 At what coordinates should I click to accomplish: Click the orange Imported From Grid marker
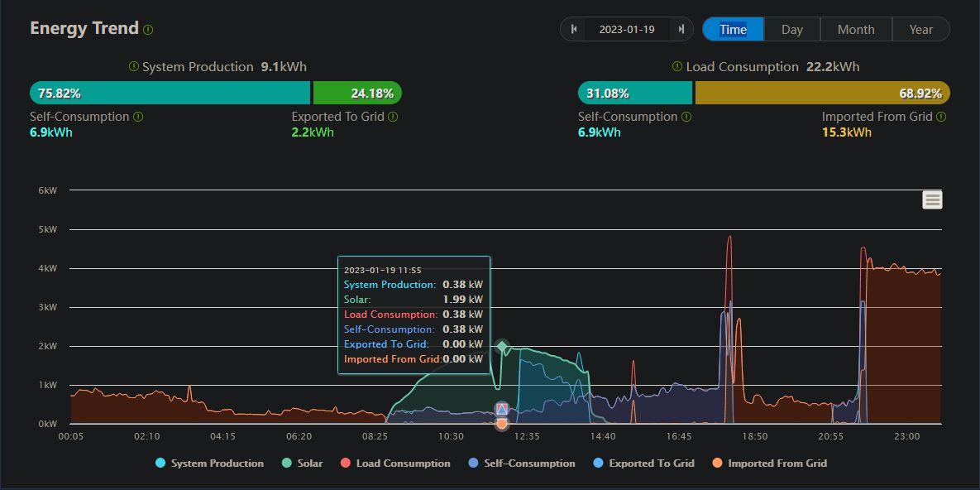(502, 424)
